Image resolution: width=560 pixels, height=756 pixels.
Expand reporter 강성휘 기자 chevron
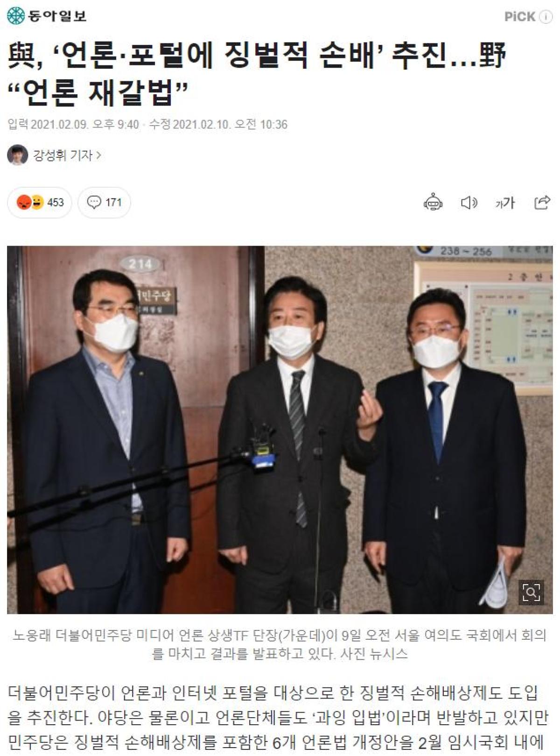[98, 155]
